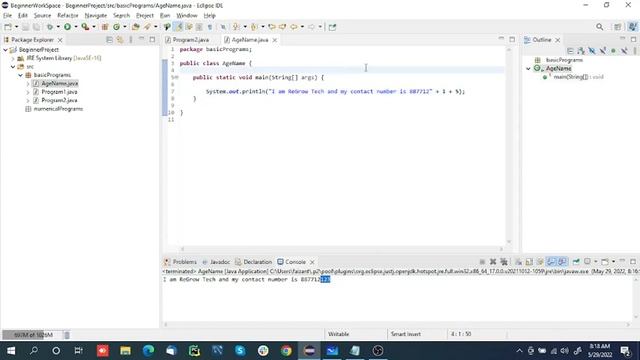
Task: Select Program2.java in Package Explorer
Action: [59, 100]
